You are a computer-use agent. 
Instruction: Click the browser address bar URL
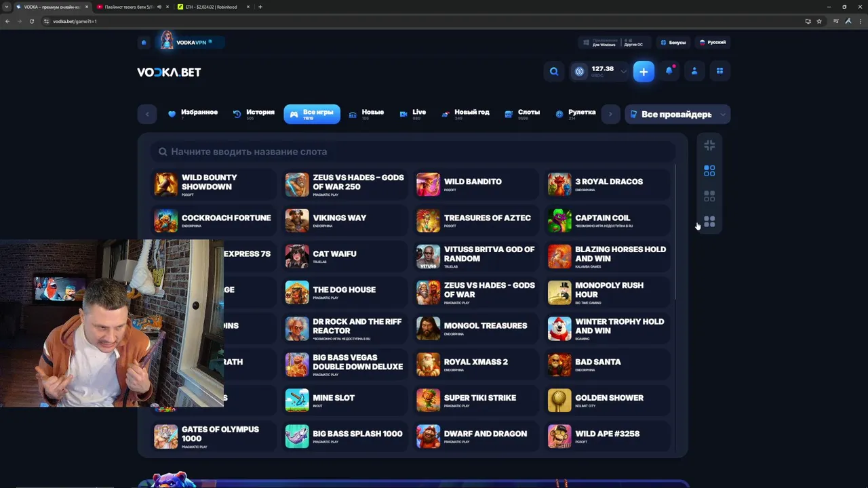click(x=75, y=21)
